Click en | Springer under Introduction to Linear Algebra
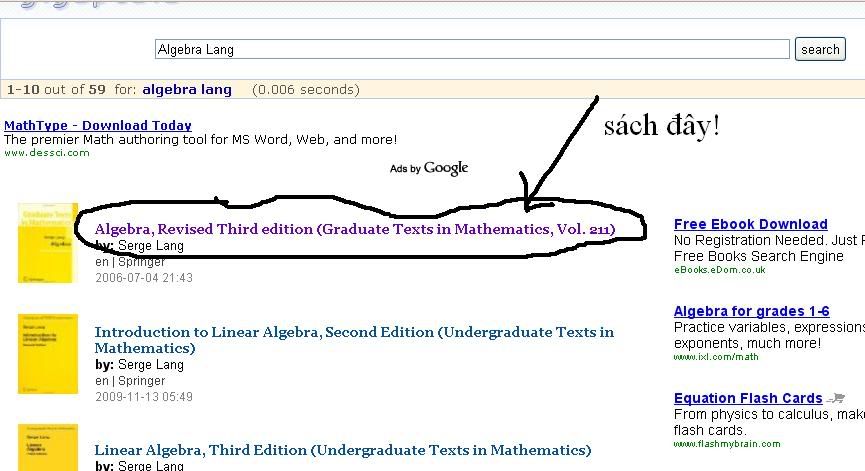Viewport: 865px width, 471px height. [130, 381]
